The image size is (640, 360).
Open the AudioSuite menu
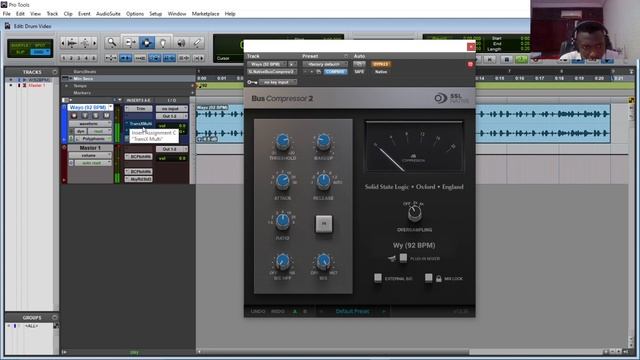(108, 13)
